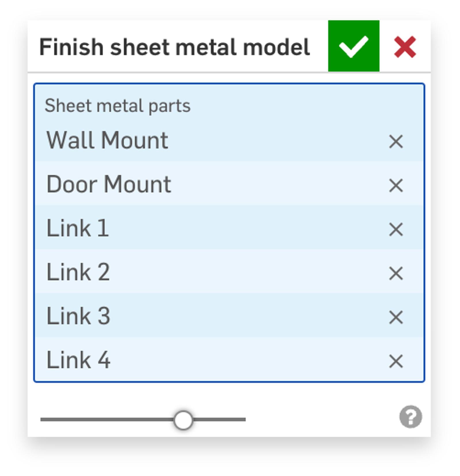This screenshot has width=460, height=476.
Task: Remove Wall Mount from the selection
Action: pyautogui.click(x=396, y=141)
